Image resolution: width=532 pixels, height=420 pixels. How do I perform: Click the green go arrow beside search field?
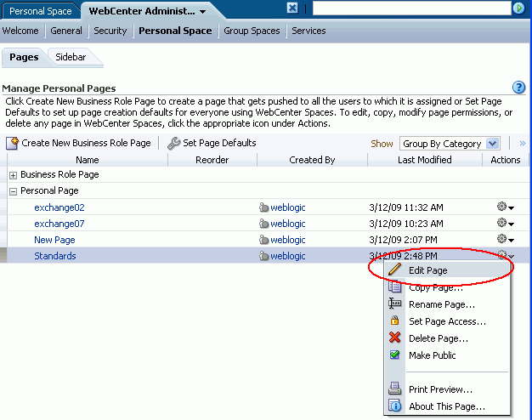coord(518,9)
